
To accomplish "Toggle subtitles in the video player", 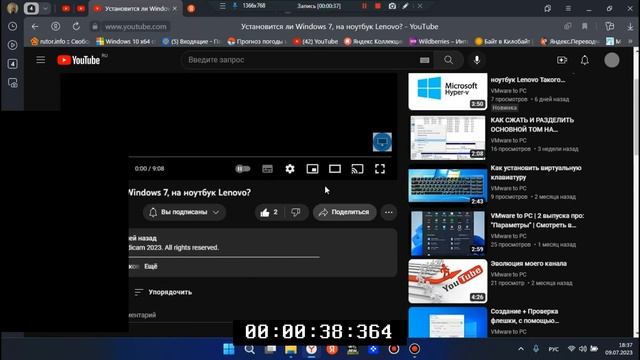I will (267, 169).
